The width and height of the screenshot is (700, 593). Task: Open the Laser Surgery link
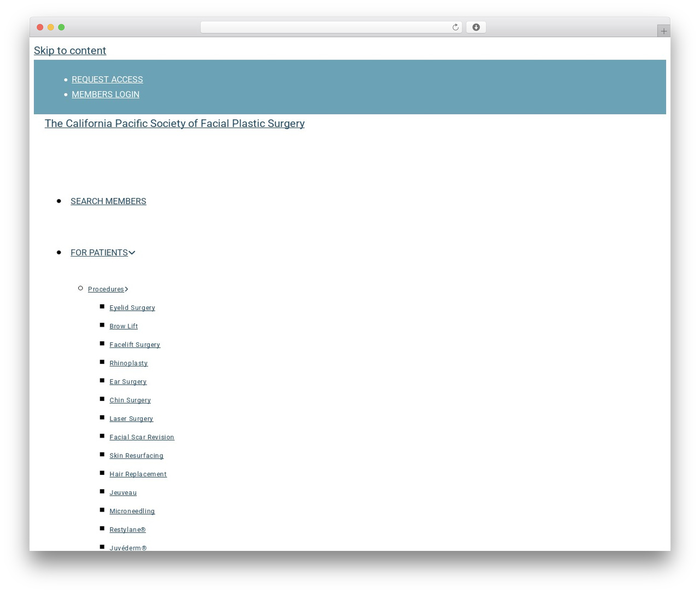(131, 419)
